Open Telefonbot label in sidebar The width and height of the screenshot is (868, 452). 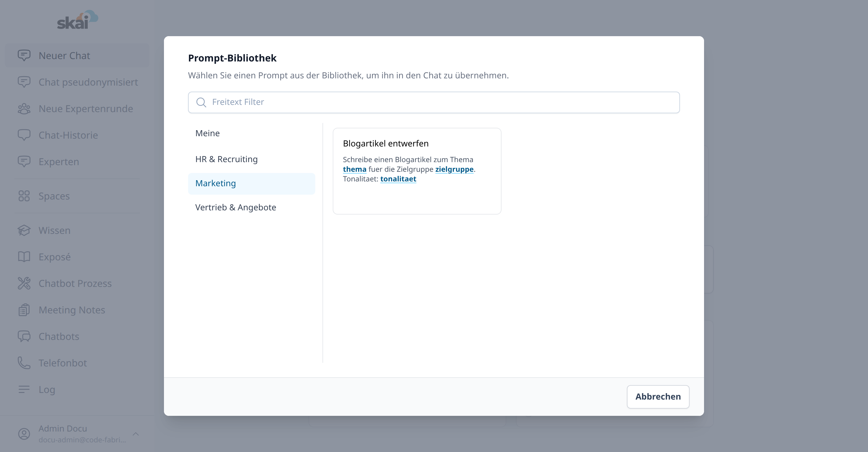click(62, 363)
